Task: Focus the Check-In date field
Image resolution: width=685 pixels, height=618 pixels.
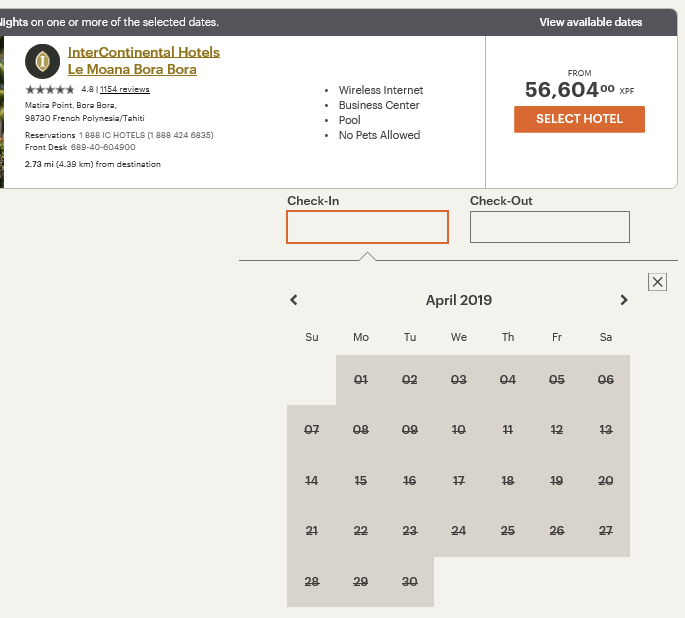Action: [x=367, y=227]
